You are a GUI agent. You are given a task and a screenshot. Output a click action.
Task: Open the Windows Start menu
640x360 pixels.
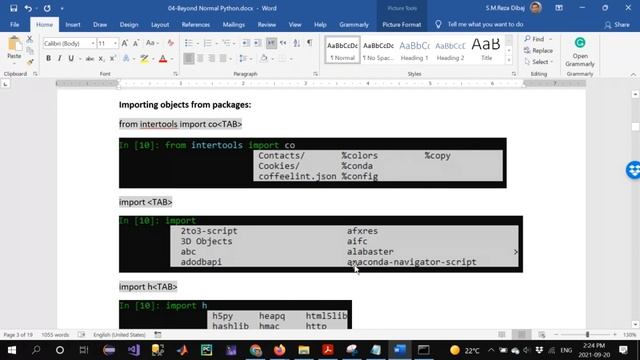(x=12, y=350)
